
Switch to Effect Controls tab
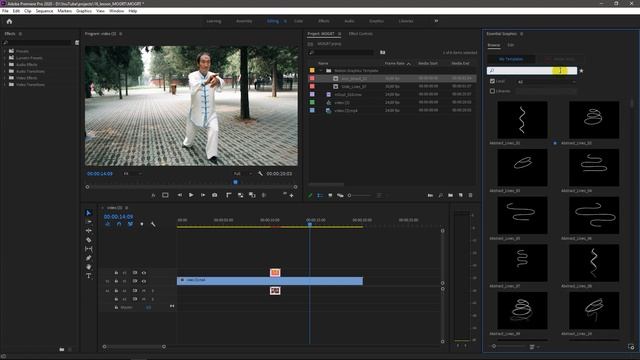click(x=360, y=34)
